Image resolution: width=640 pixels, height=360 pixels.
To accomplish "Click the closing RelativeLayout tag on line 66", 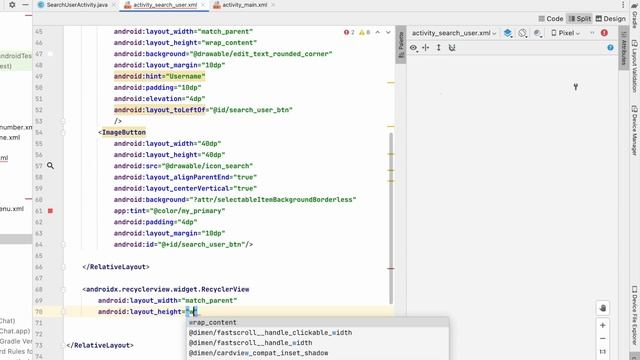I will point(116,267).
